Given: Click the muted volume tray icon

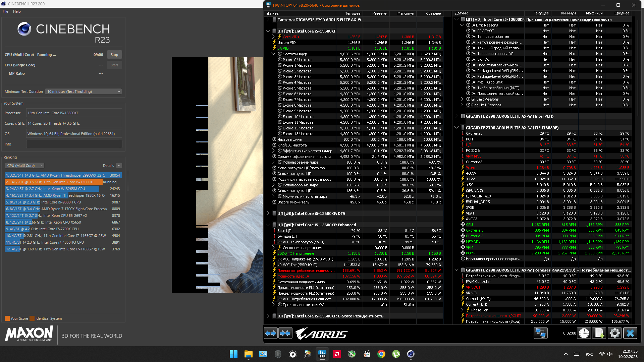Looking at the screenshot, I should click(x=610, y=354).
